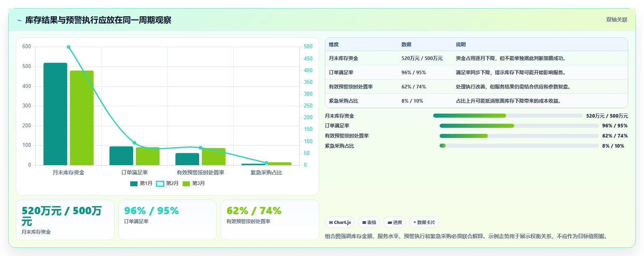Screen dimensions: 644x256
Task: Click the panel title 库存结果与预警执行
Action: coord(98,20)
